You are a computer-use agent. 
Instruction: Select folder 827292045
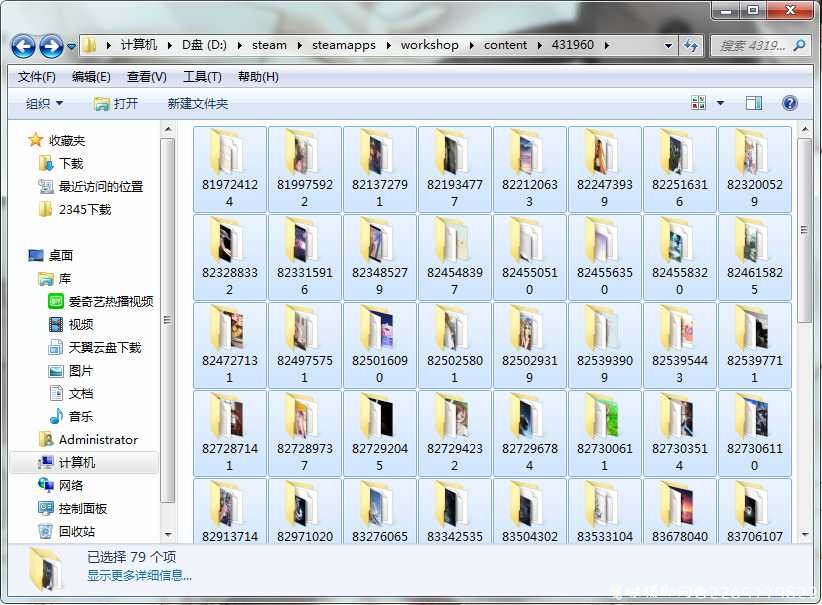point(380,433)
